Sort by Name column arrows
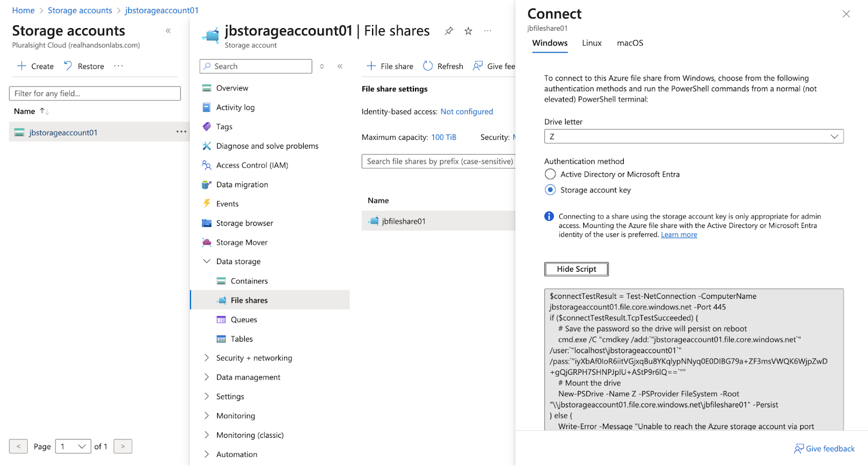Screen dimensions: 868x466 44,111
